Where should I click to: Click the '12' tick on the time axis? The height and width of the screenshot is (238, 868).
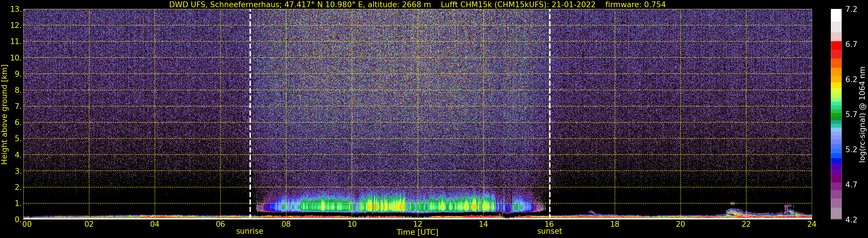[x=417, y=224]
